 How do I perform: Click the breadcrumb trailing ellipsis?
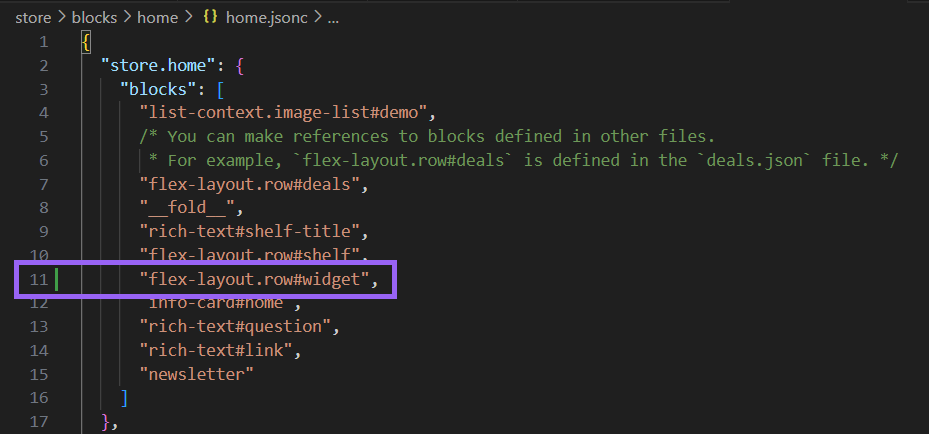(x=333, y=18)
